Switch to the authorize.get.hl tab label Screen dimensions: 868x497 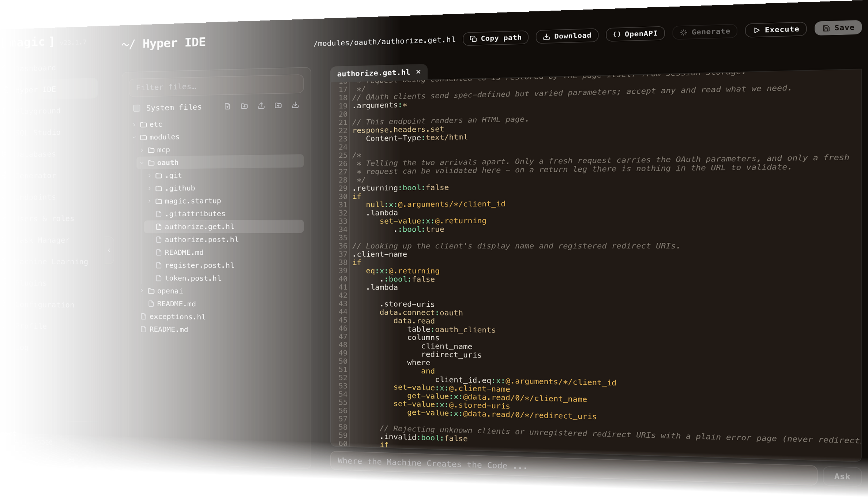(x=373, y=73)
